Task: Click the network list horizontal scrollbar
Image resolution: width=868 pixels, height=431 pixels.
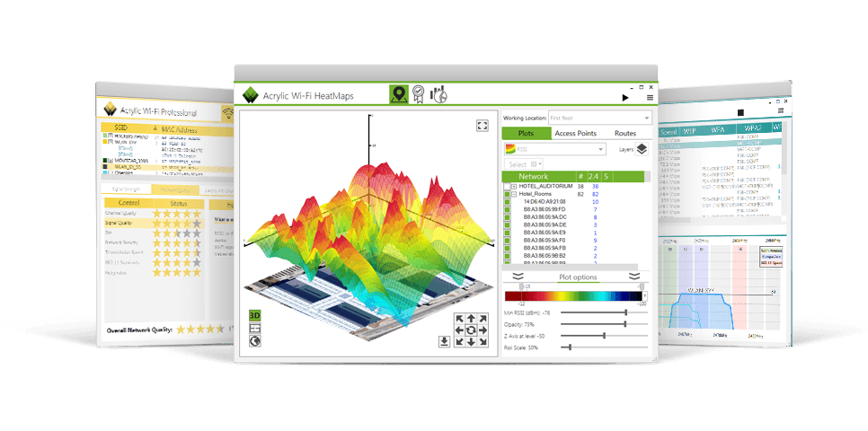Action: click(571, 268)
